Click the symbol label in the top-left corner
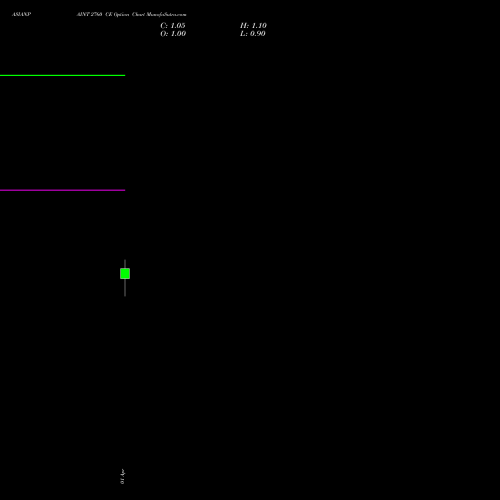The height and width of the screenshot is (500, 500). [21, 14]
